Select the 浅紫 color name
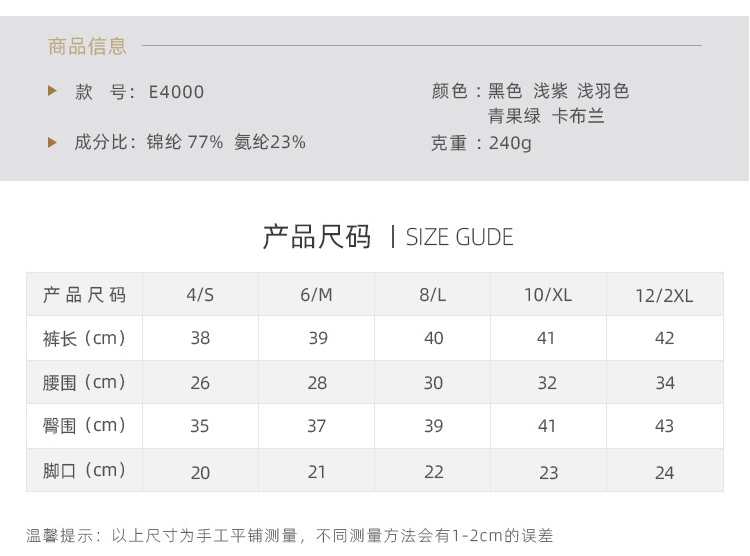Viewport: 750px width, 556px height. point(549,91)
